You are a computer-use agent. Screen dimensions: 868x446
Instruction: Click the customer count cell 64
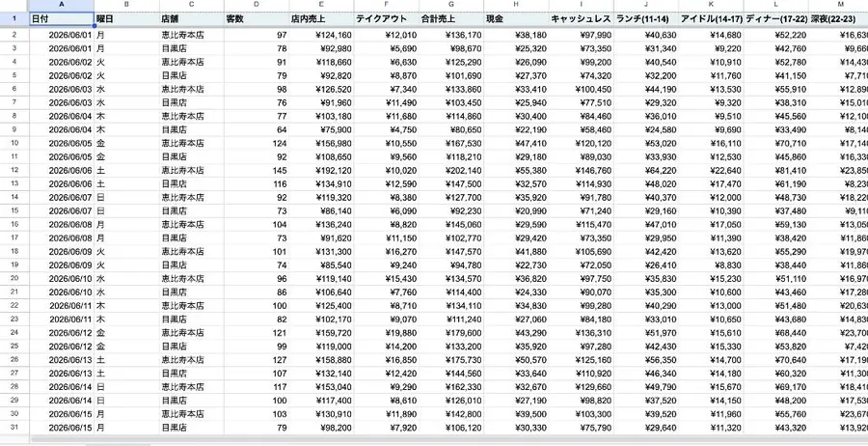pos(257,129)
